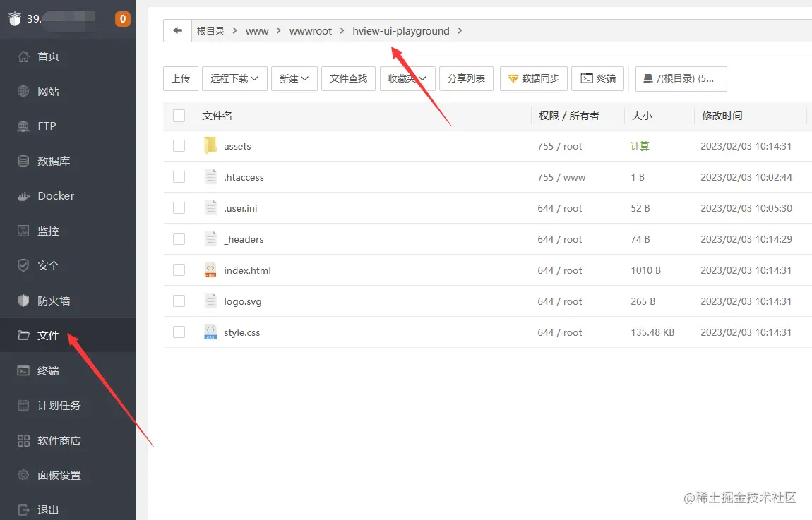Check the assets row checkbox
812x520 pixels.
[179, 146]
